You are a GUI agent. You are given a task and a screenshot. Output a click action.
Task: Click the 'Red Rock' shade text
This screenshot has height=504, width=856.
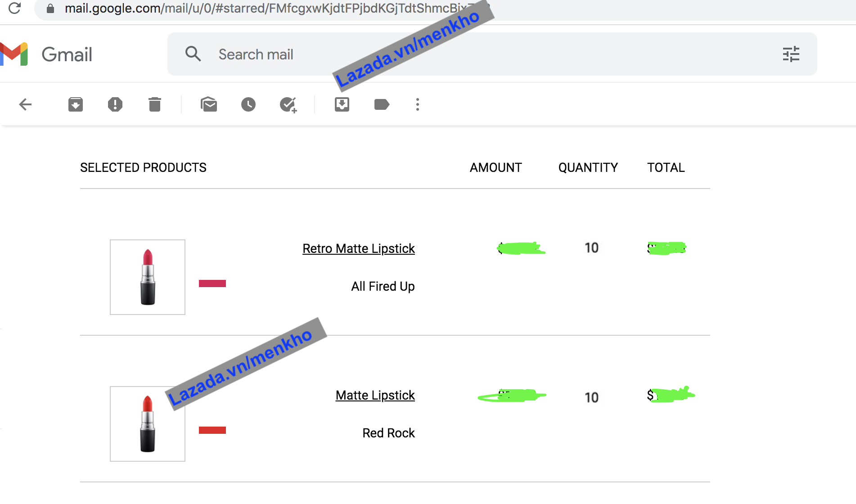coord(389,433)
